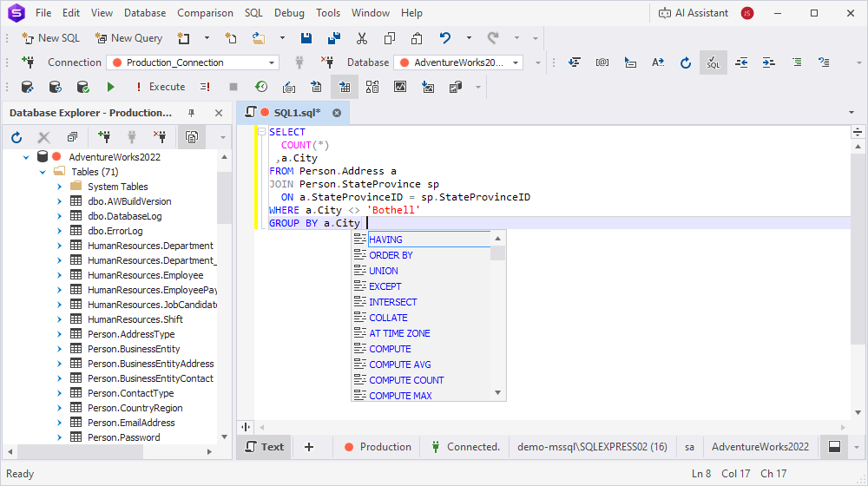Open the Connection dropdown showing Production_Connection
868x486 pixels.
point(272,62)
